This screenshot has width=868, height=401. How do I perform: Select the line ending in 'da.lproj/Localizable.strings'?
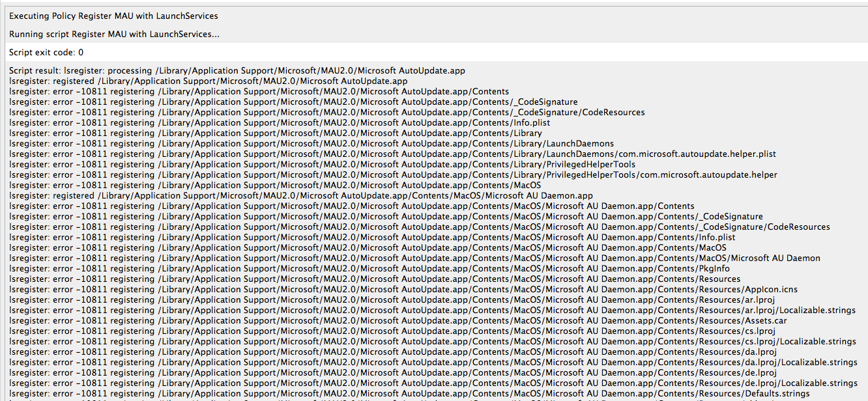[433, 362]
